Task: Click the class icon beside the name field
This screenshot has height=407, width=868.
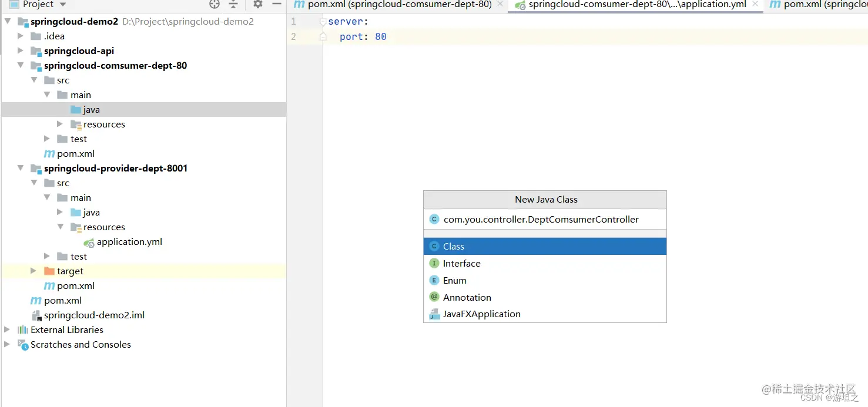Action: (434, 220)
